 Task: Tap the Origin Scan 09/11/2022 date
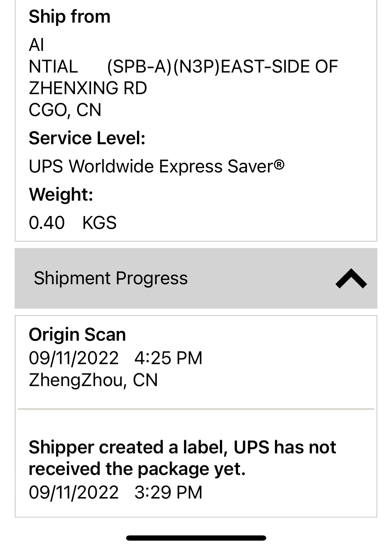coord(74,358)
